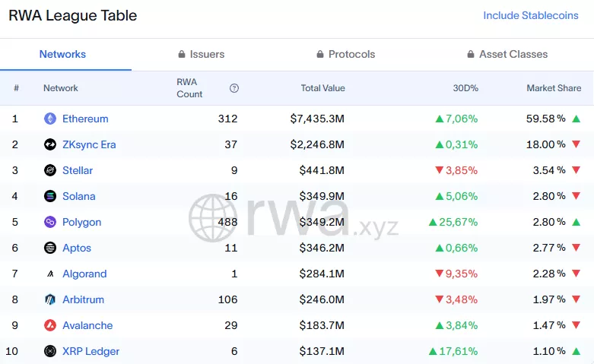Image resolution: width=594 pixels, height=364 pixels.
Task: Click the Solana logo icon
Action: pyautogui.click(x=50, y=196)
